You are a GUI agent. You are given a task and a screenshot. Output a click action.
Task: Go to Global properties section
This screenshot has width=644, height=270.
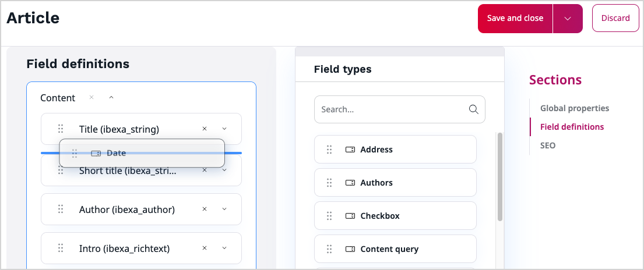[x=574, y=108]
